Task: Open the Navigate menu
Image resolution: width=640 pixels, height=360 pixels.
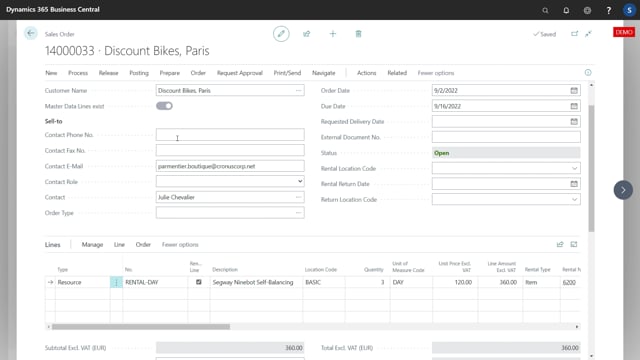Action: point(324,73)
